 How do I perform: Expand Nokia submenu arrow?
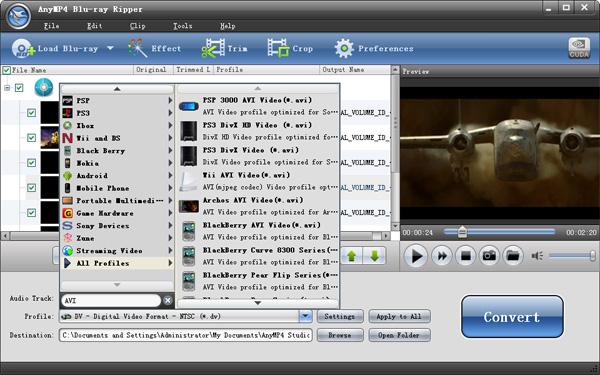click(170, 163)
